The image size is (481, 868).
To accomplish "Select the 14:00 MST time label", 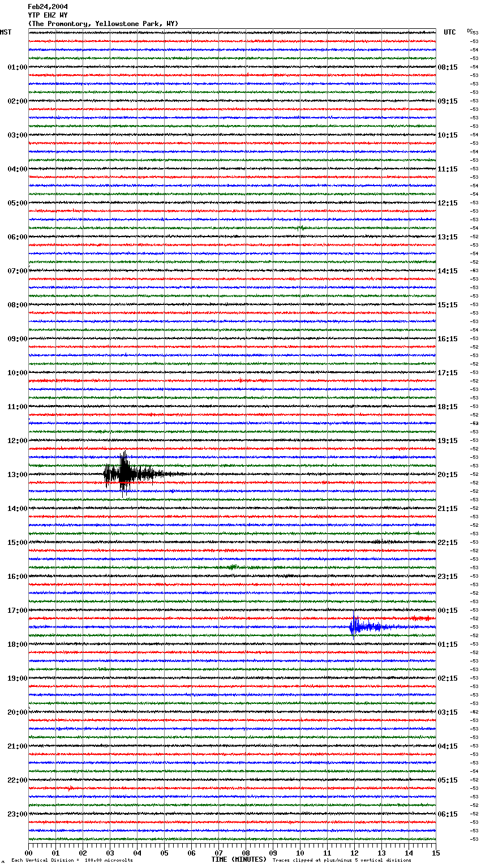I will coord(18,509).
